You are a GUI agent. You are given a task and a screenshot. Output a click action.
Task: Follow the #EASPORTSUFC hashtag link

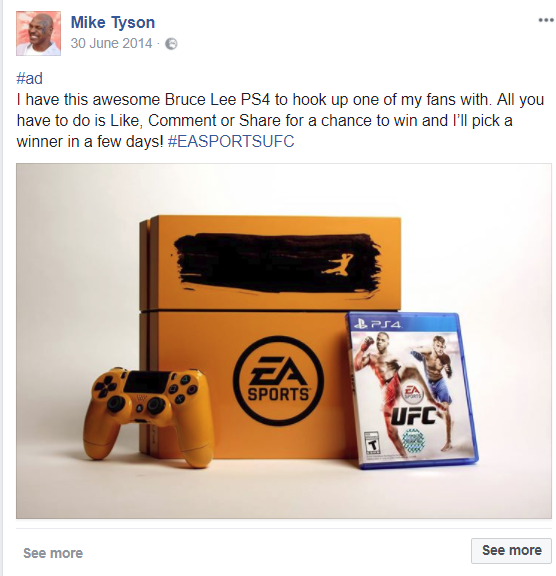coord(231,141)
